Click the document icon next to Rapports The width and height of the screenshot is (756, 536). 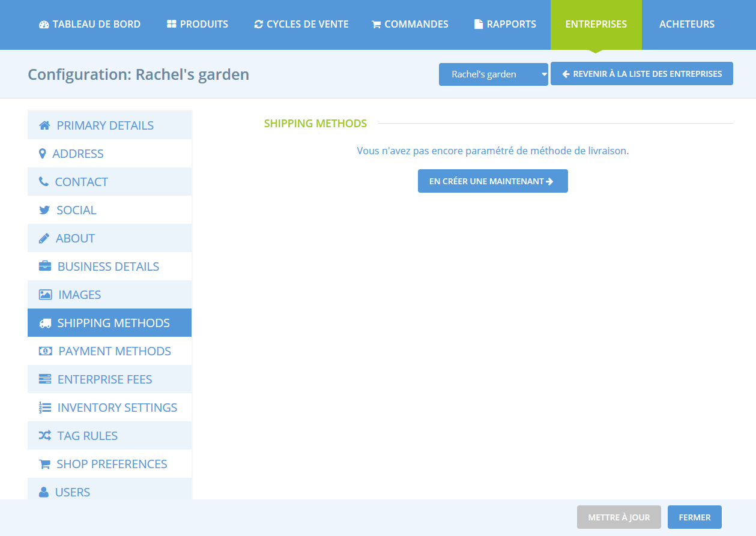479,25
